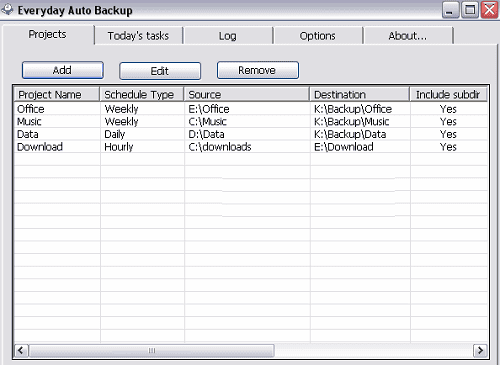Image resolution: width=500 pixels, height=365 pixels.
Task: Click the Yes cell in the Office row
Action: [x=448, y=109]
